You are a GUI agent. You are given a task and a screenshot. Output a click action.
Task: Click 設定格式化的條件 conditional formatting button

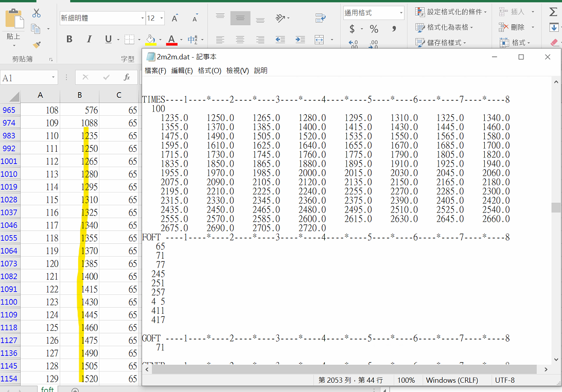click(451, 12)
